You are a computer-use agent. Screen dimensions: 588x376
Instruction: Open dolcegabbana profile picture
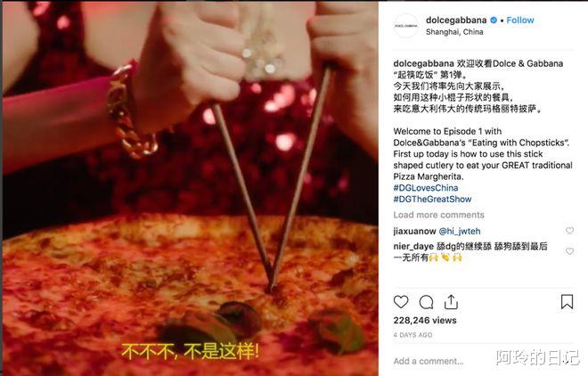pyautogui.click(x=405, y=26)
